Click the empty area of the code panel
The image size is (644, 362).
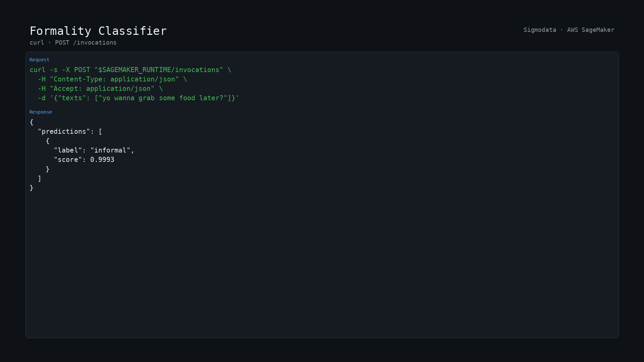[x=322, y=265]
